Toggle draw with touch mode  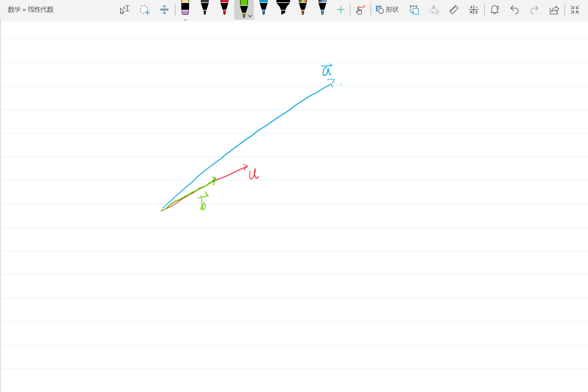pos(360,10)
